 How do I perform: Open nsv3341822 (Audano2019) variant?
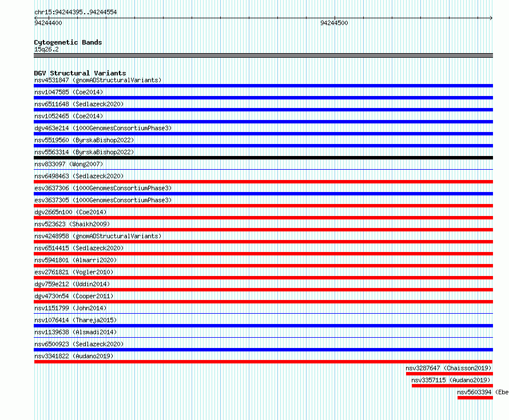click(74, 356)
